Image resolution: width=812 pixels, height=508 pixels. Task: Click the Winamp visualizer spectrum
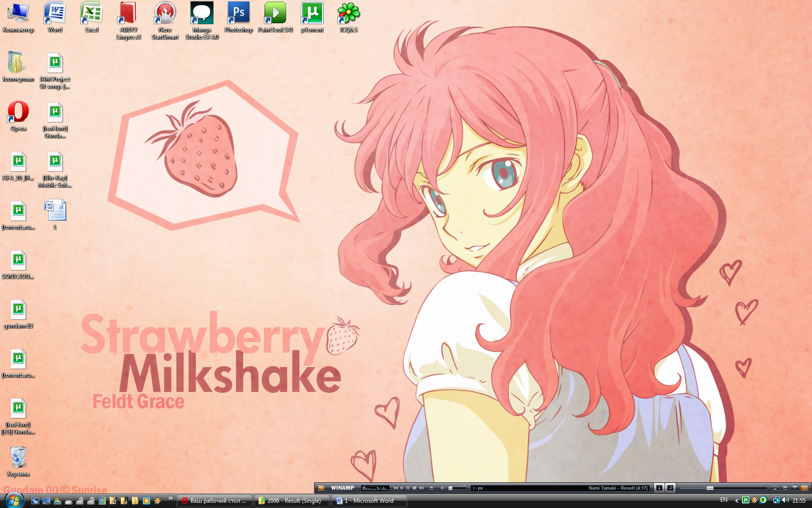(375, 488)
